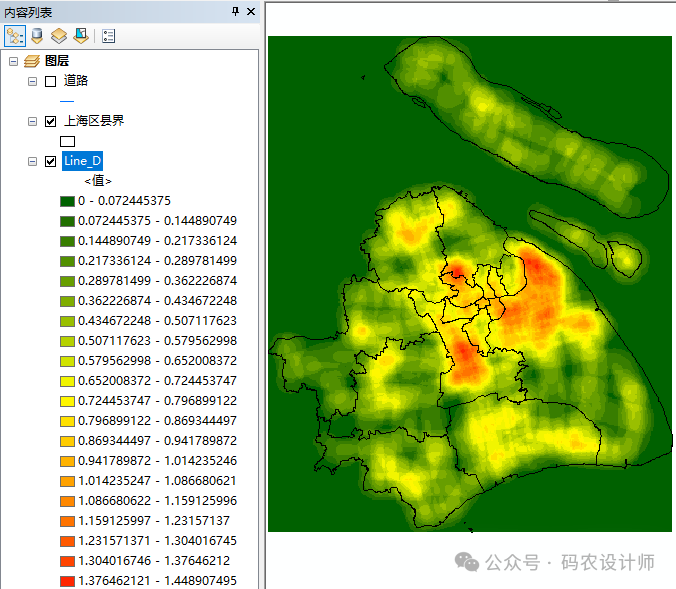The height and width of the screenshot is (589, 676).
Task: Close the 内容列表 panel
Action: (251, 11)
